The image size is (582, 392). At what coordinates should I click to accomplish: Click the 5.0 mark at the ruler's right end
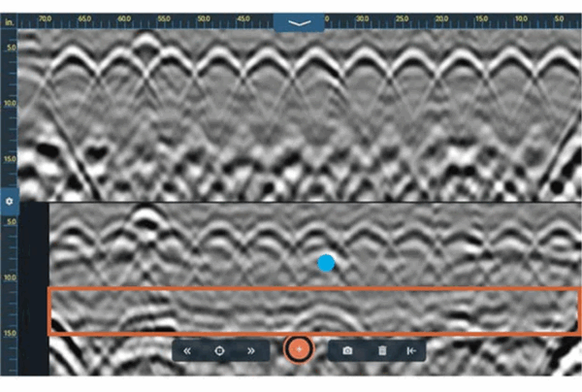pos(560,18)
